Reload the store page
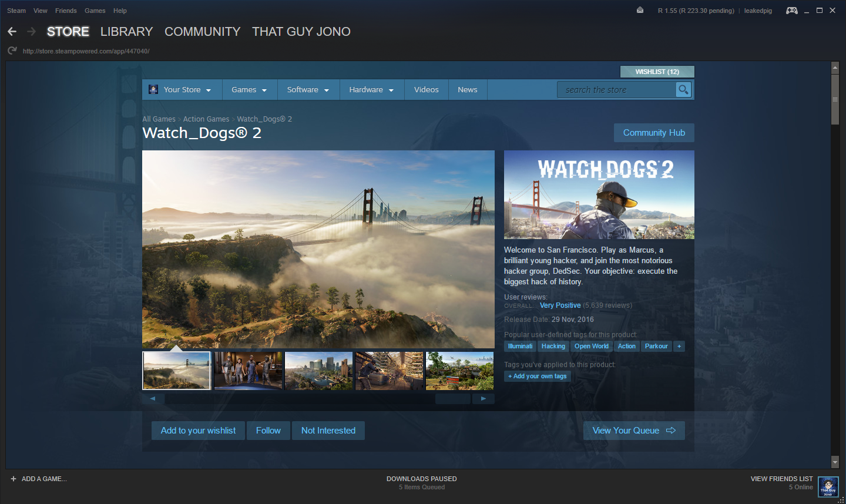This screenshot has height=504, width=846. coord(12,51)
